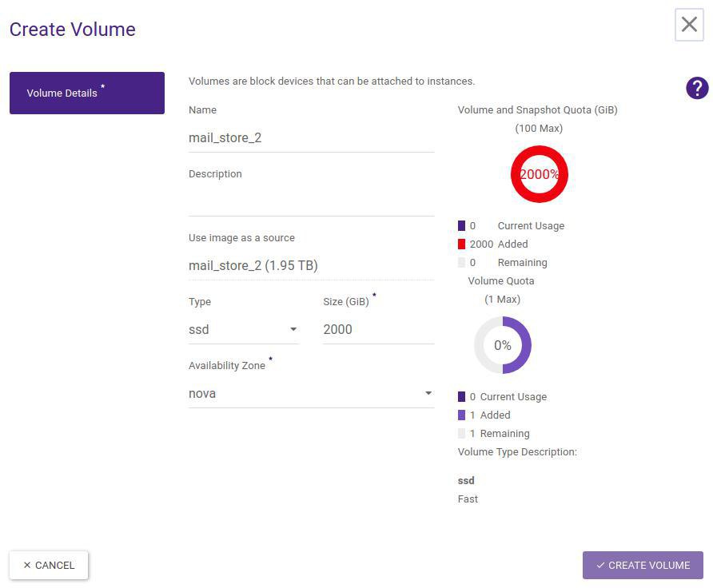Close the Create Volume dialog
The image size is (713, 588).
[689, 25]
